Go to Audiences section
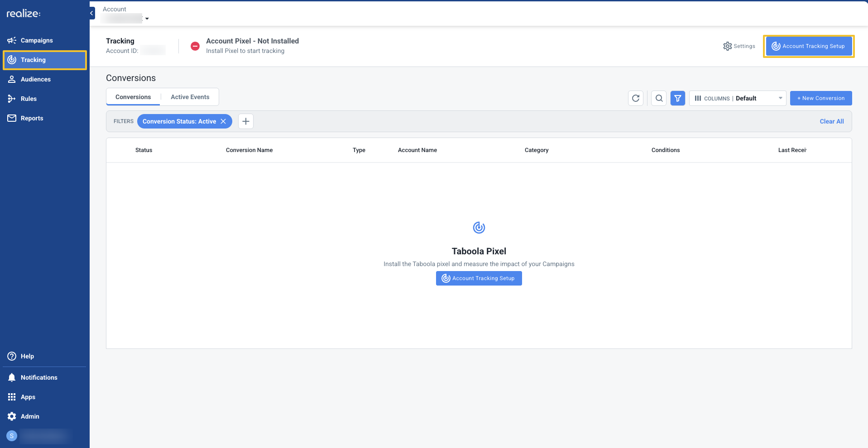The width and height of the screenshot is (868, 448). (x=44, y=79)
